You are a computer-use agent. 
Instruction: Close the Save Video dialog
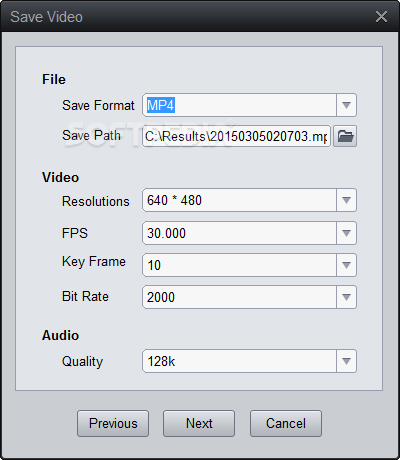[x=381, y=17]
